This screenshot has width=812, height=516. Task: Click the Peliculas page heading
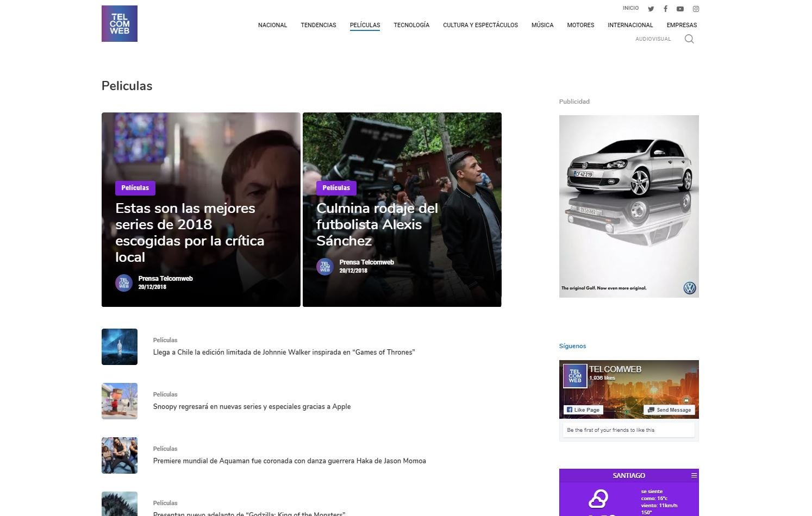point(127,86)
